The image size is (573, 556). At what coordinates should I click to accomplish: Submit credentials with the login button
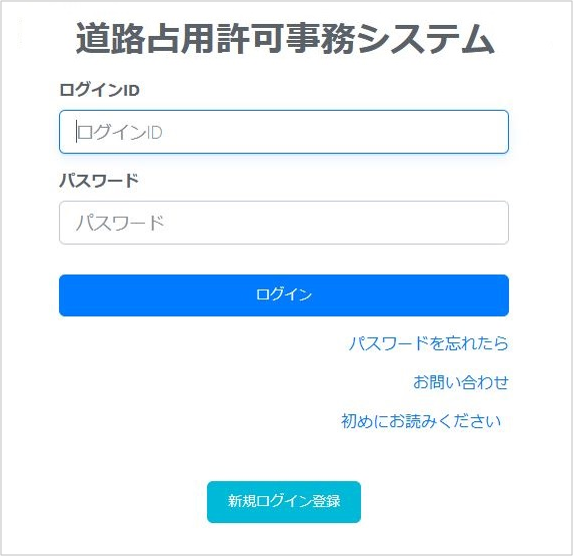point(284,295)
